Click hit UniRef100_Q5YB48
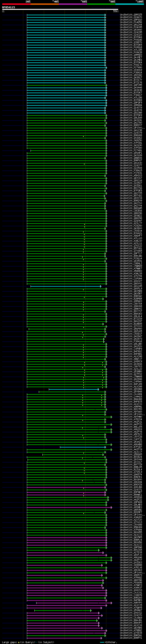The height and width of the screenshot is (644, 146). 131,392
